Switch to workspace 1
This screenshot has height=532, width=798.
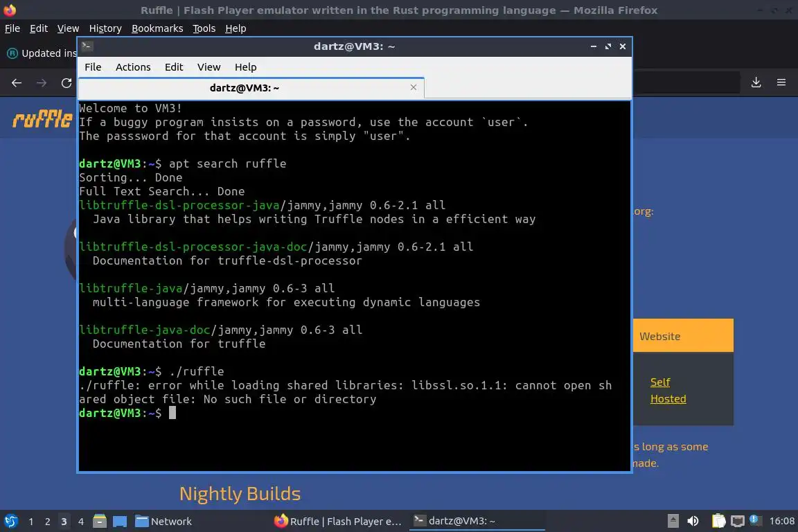point(31,522)
